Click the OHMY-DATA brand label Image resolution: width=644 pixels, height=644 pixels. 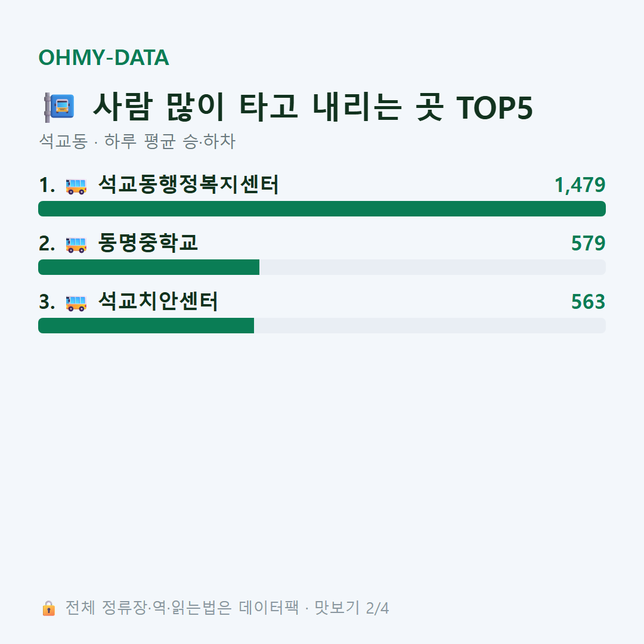[x=104, y=57]
